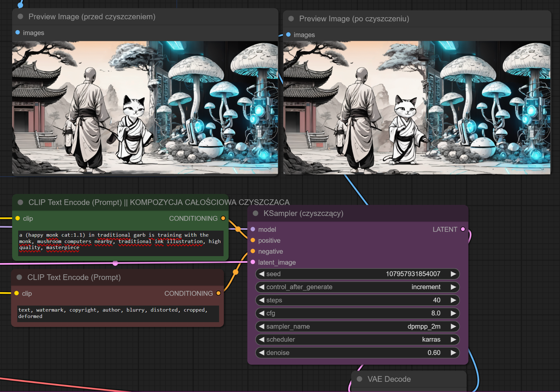Increase the steps value with the right arrow
This screenshot has width=560, height=392.
click(453, 300)
